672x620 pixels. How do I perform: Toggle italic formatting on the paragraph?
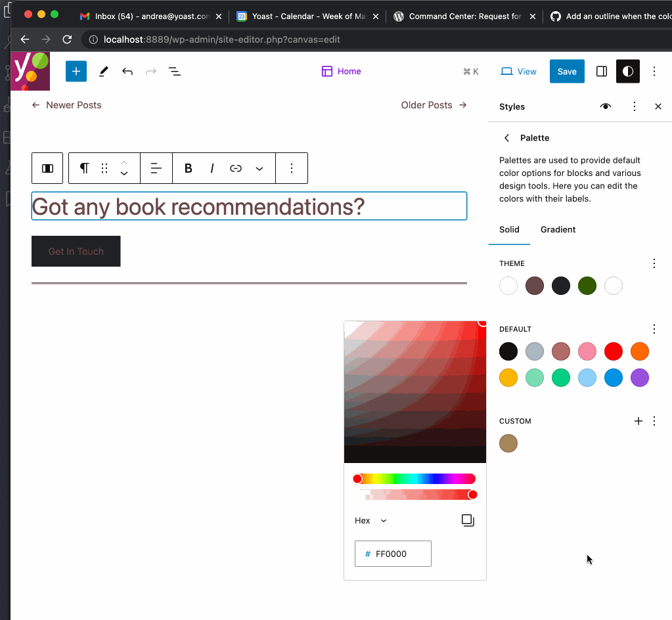pyautogui.click(x=212, y=168)
